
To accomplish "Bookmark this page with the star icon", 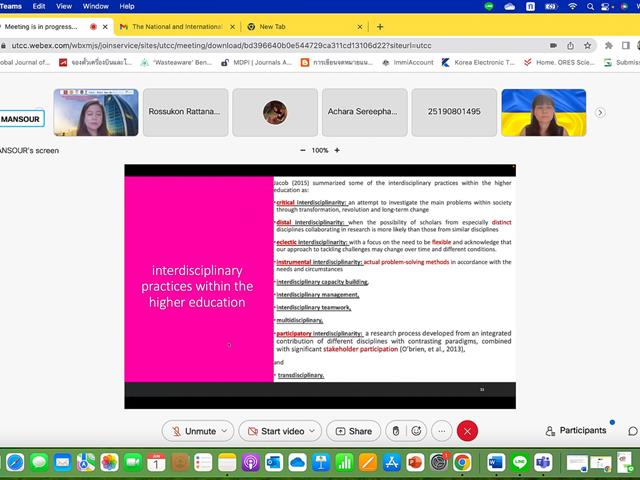I will [x=587, y=46].
